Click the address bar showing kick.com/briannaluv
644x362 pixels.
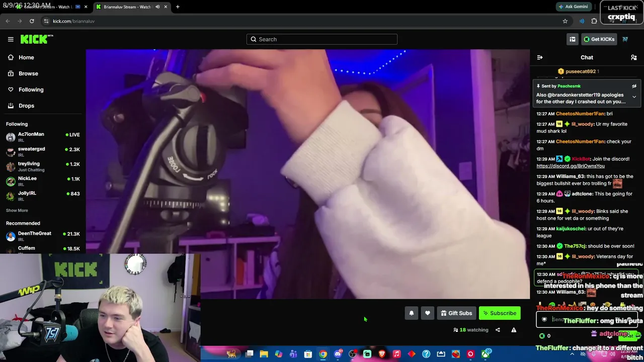tap(302, 21)
